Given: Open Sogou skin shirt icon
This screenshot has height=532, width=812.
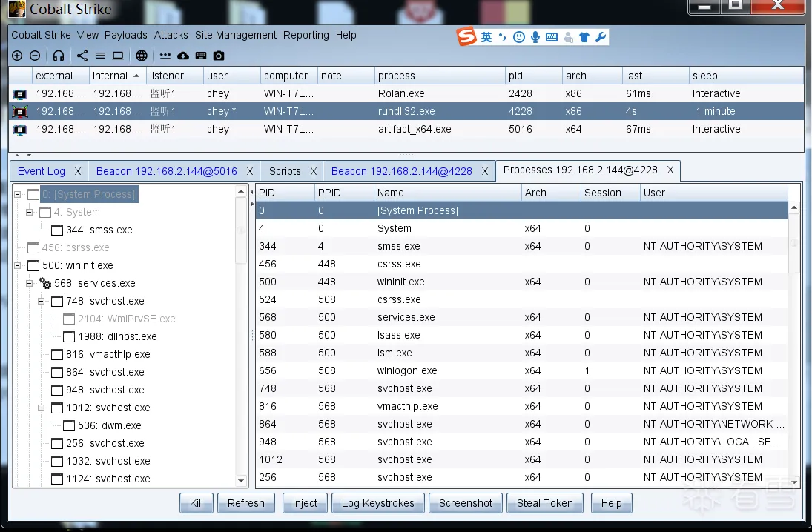Looking at the screenshot, I should tap(584, 37).
